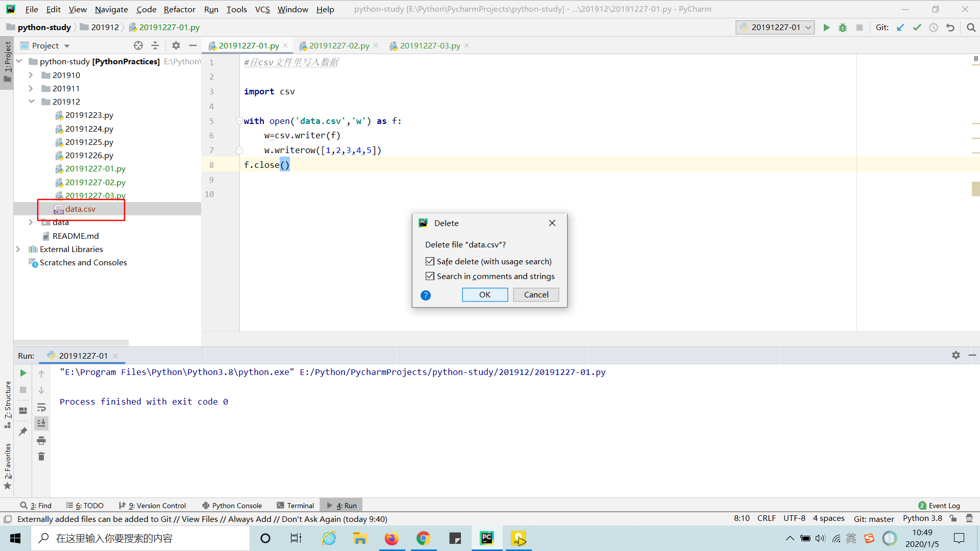Open Git history clock icon
This screenshot has width=980, height=551.
point(934,28)
